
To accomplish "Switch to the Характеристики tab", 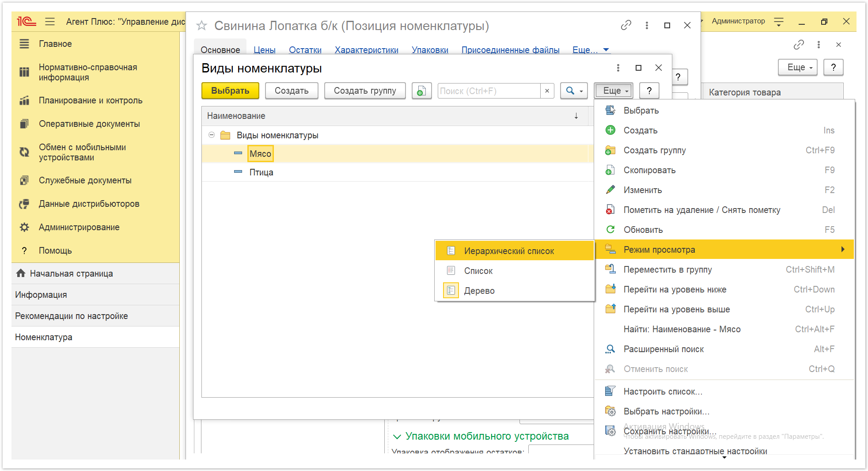I will click(x=367, y=50).
